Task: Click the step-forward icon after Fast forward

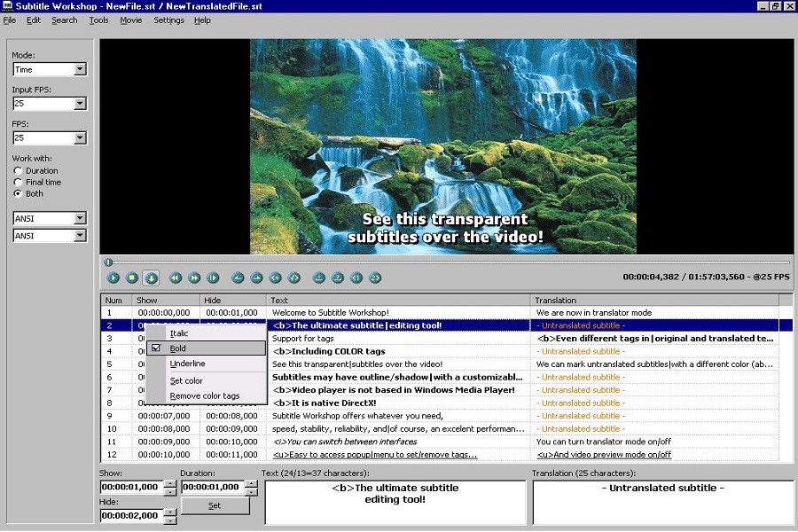Action: (x=213, y=278)
